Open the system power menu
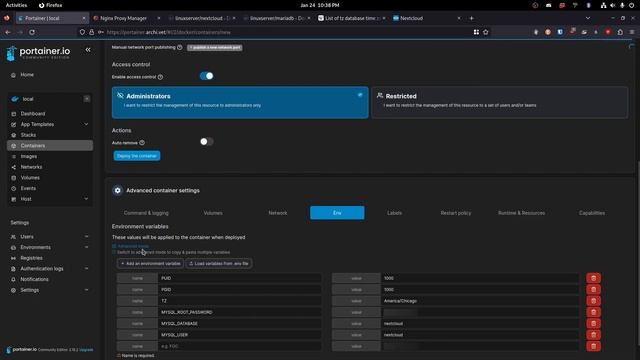The image size is (640, 360). [631, 5]
